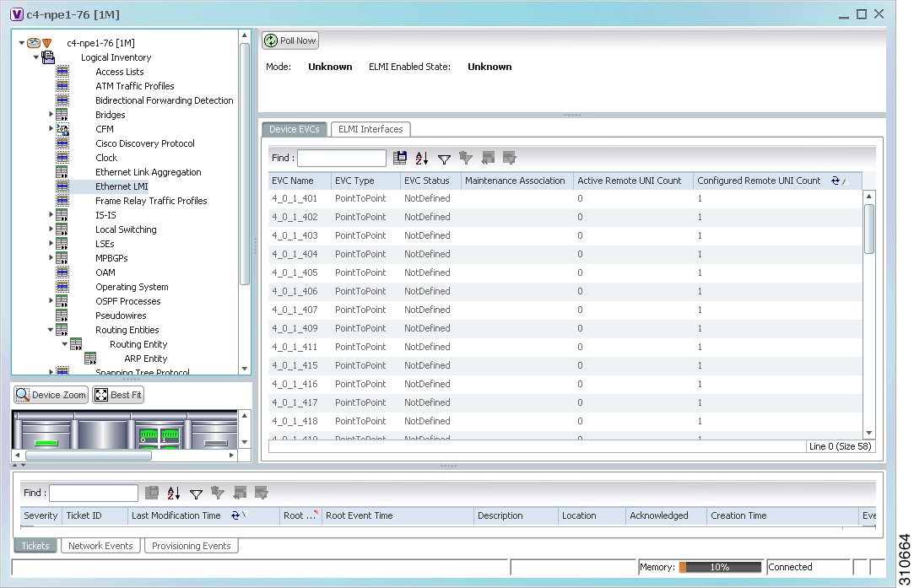Open the filter for the tickets table
This screenshot has width=914, height=588.
(x=196, y=494)
